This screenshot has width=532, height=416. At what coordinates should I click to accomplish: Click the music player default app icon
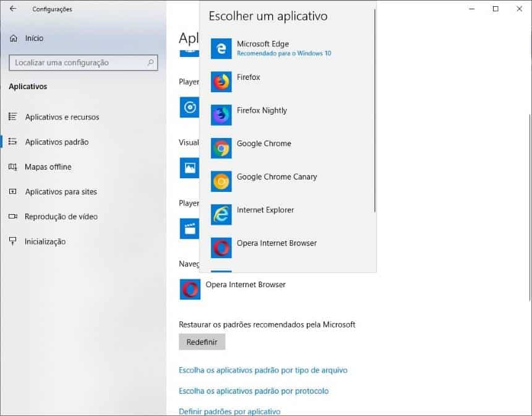click(189, 107)
